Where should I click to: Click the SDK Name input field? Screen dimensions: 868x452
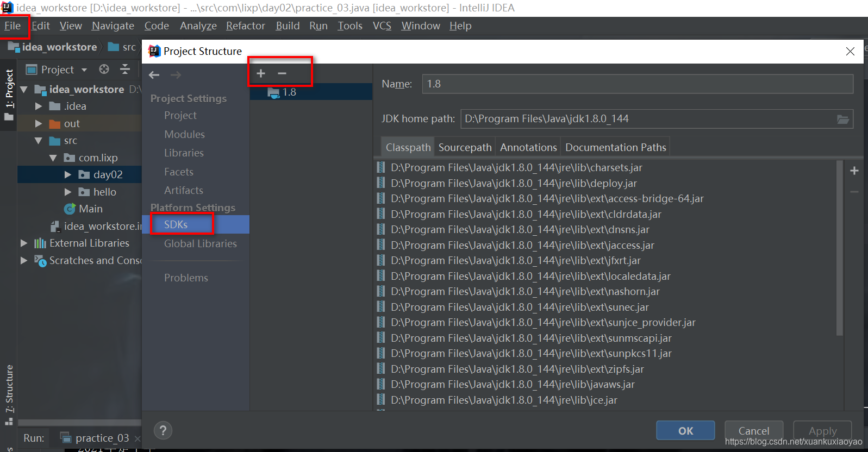pyautogui.click(x=638, y=84)
